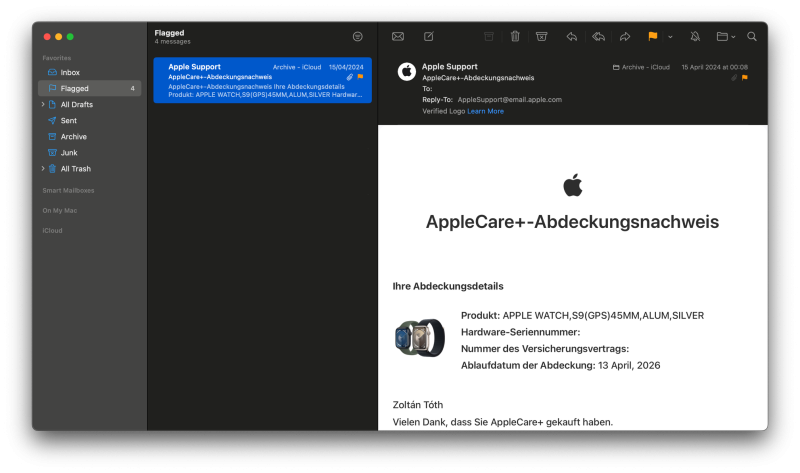Image resolution: width=800 pixels, height=473 pixels.
Task: Click Archive – iCloud label in header
Action: coord(641,67)
